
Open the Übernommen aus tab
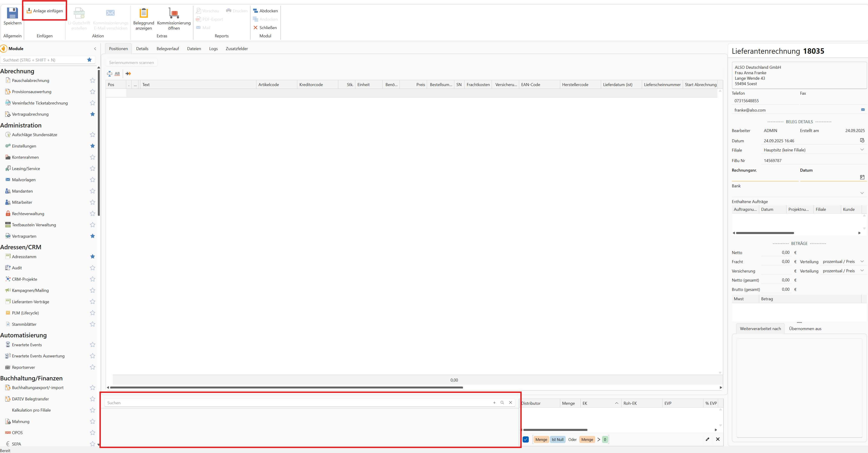pos(805,329)
